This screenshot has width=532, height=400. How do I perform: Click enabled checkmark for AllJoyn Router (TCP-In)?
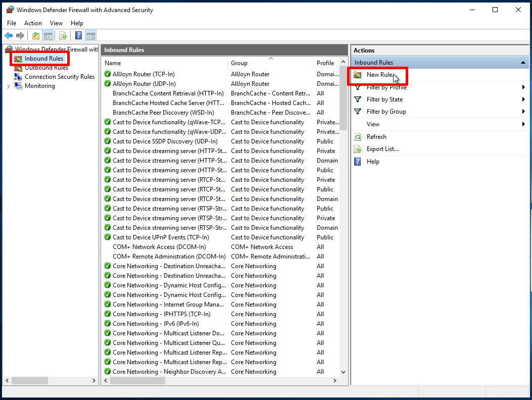(108, 74)
